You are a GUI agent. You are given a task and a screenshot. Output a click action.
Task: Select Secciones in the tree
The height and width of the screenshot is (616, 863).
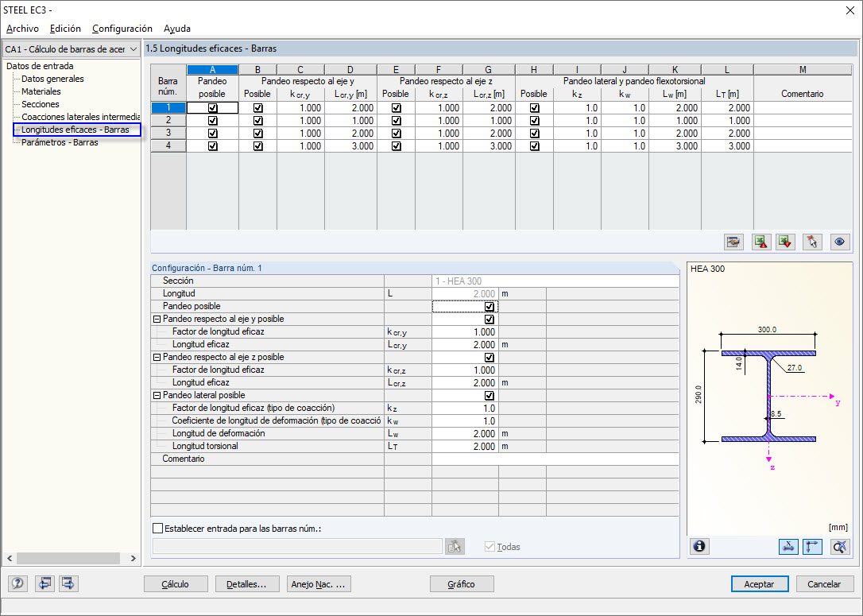(x=41, y=104)
